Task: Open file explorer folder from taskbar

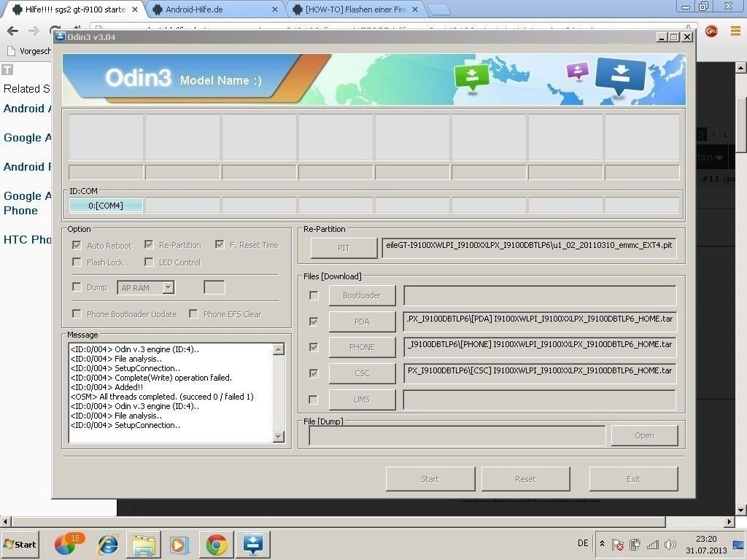Action: [144, 544]
